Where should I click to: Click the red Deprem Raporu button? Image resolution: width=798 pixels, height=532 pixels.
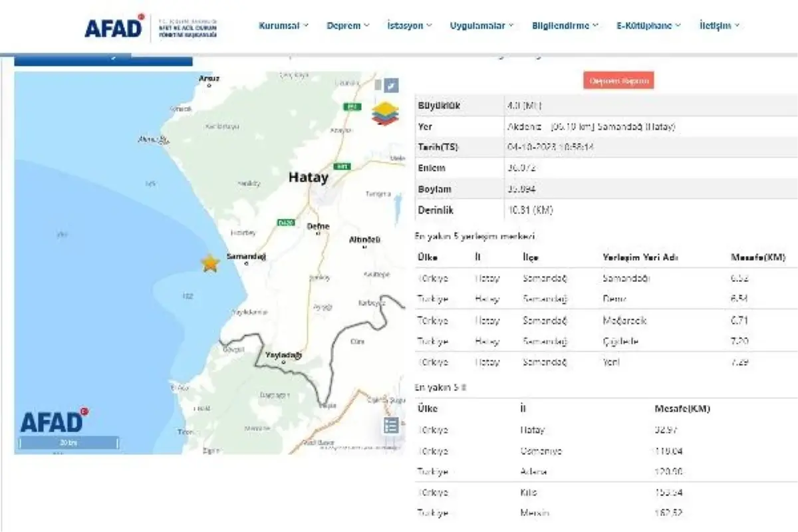click(618, 80)
